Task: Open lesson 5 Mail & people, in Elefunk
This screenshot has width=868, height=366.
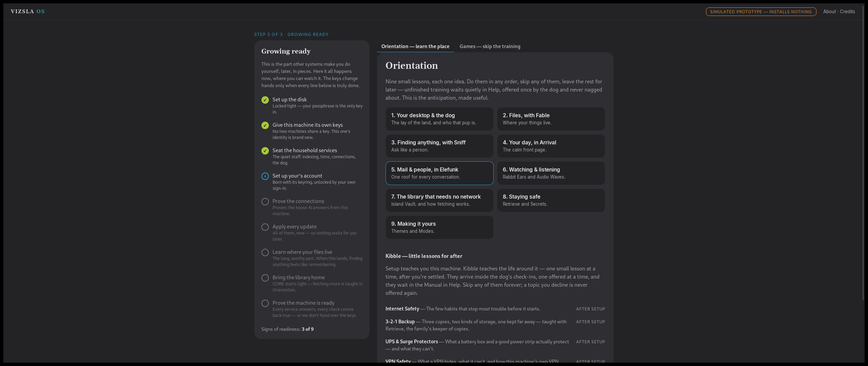Action: point(439,173)
